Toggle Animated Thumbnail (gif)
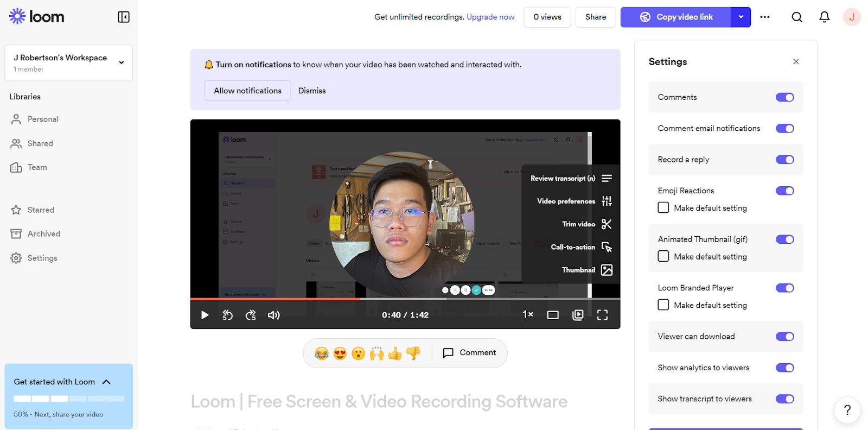This screenshot has width=868, height=430. coord(785,239)
